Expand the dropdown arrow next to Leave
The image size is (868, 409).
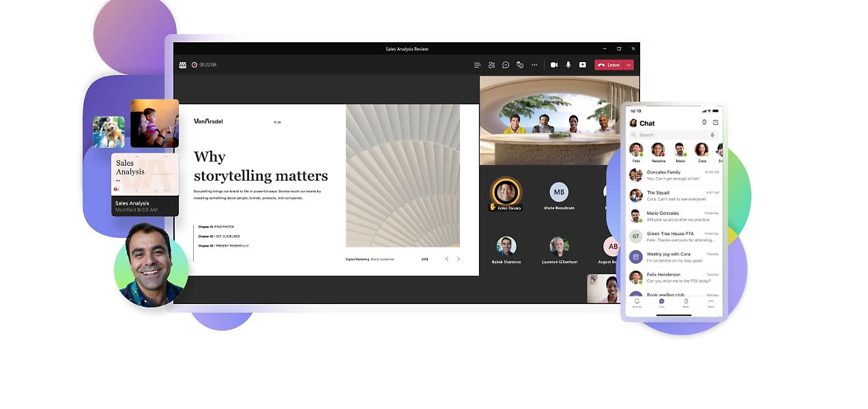pyautogui.click(x=628, y=65)
